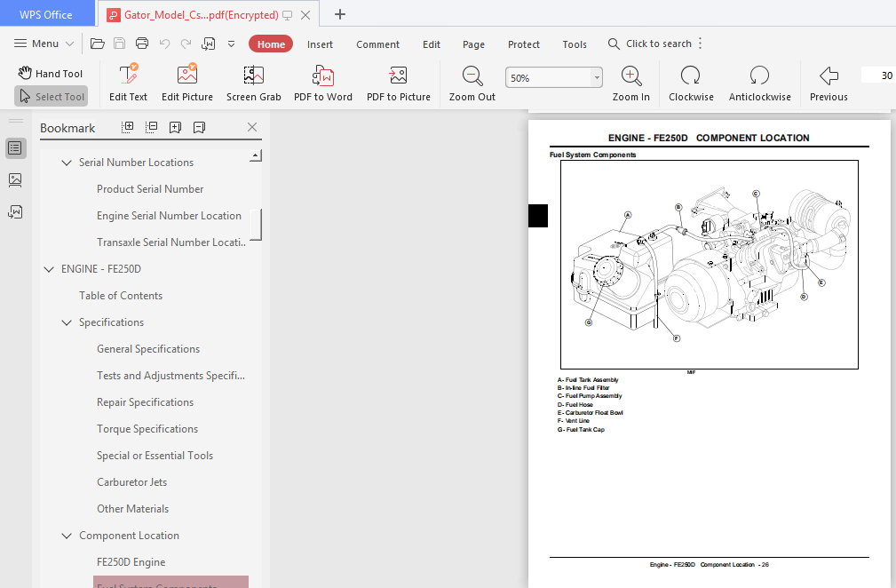Image resolution: width=896 pixels, height=588 pixels.
Task: Open Torque Specifications bookmark
Action: (x=147, y=429)
